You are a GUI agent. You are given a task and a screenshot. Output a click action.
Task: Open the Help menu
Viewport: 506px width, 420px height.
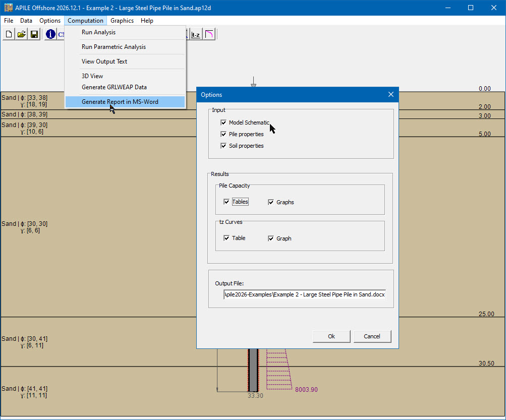pyautogui.click(x=147, y=21)
